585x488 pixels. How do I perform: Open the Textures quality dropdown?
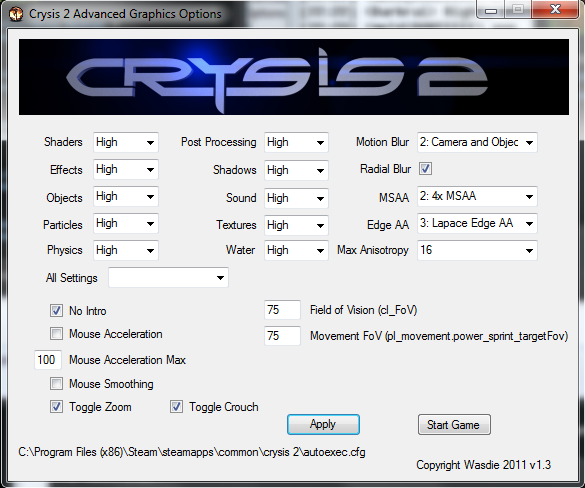[x=296, y=225]
